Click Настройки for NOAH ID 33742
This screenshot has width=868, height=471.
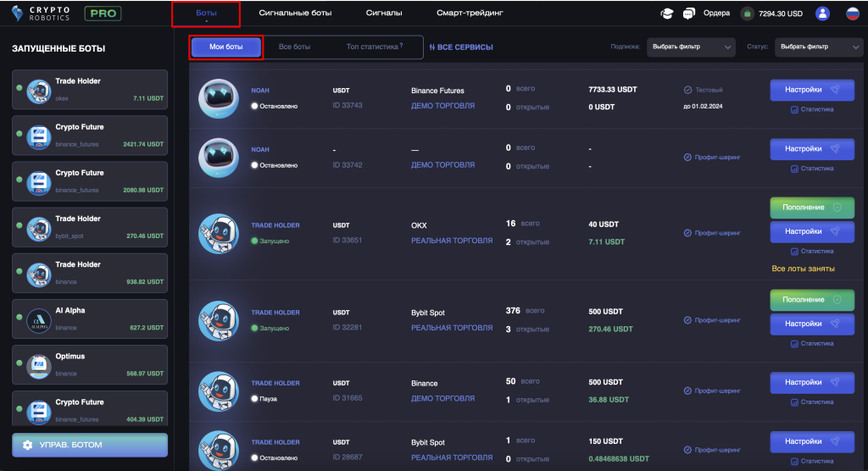click(812, 149)
